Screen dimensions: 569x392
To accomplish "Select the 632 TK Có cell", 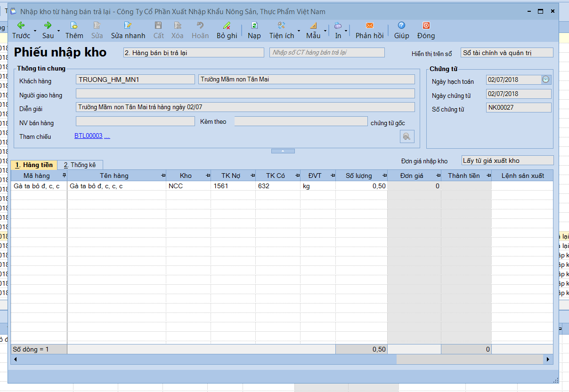I will tap(278, 186).
